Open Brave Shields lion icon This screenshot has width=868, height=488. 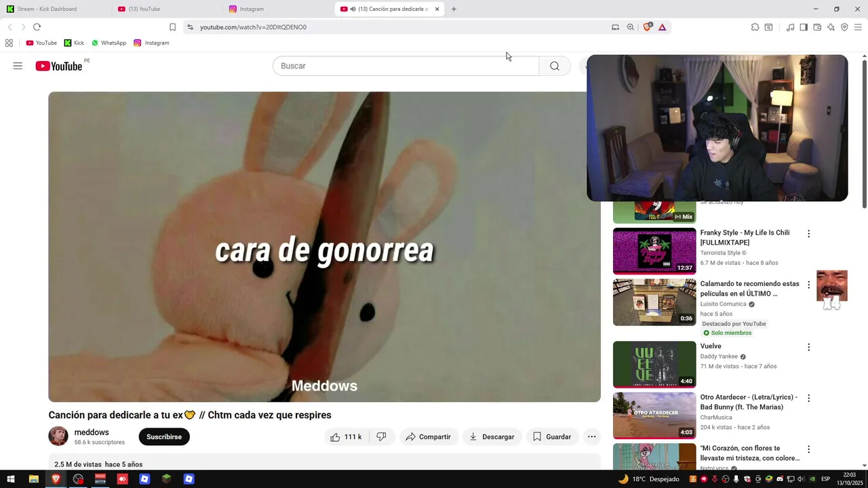click(x=647, y=27)
